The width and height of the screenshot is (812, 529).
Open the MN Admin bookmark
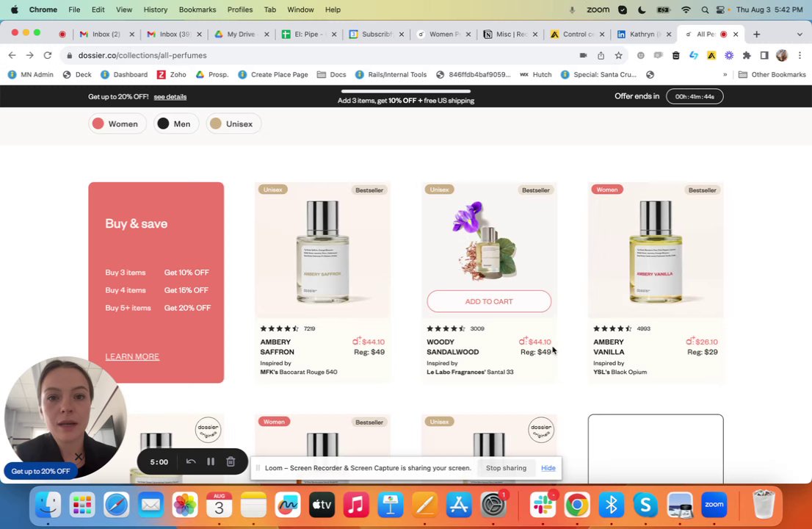click(31, 75)
